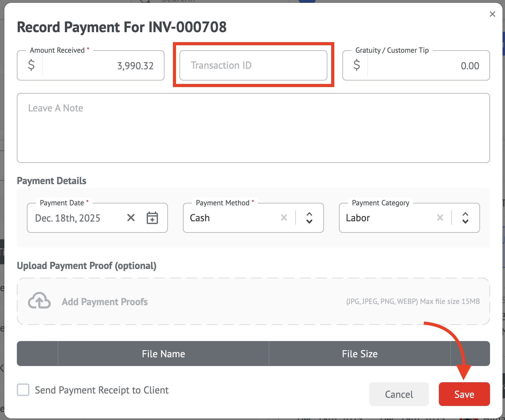Click the Save button
The width and height of the screenshot is (505, 420).
(x=464, y=394)
